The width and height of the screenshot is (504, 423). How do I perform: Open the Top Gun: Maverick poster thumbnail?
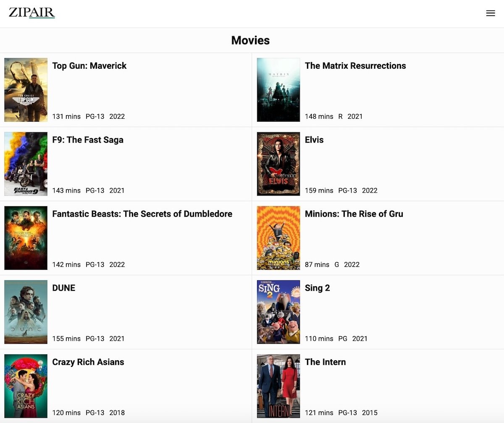[x=26, y=90]
